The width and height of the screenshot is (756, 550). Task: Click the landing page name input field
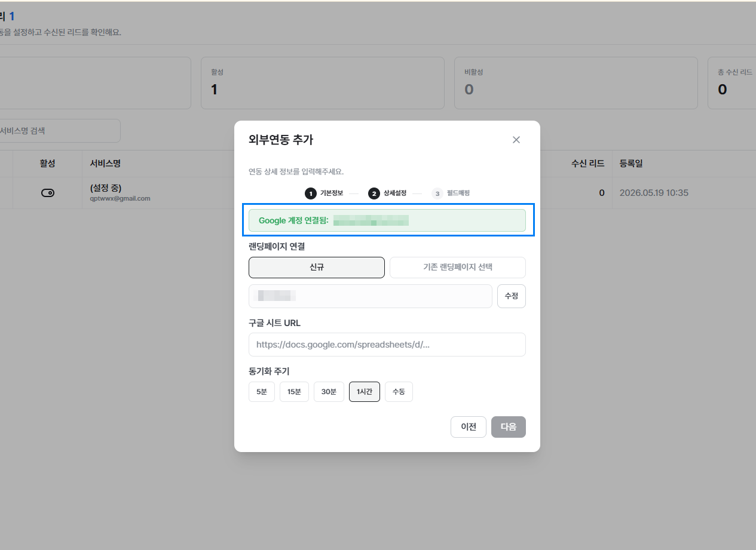pyautogui.click(x=371, y=296)
